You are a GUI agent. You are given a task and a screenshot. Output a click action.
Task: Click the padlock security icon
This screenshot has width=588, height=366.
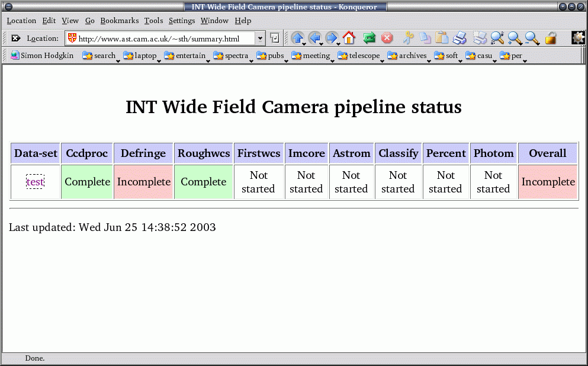(551, 38)
